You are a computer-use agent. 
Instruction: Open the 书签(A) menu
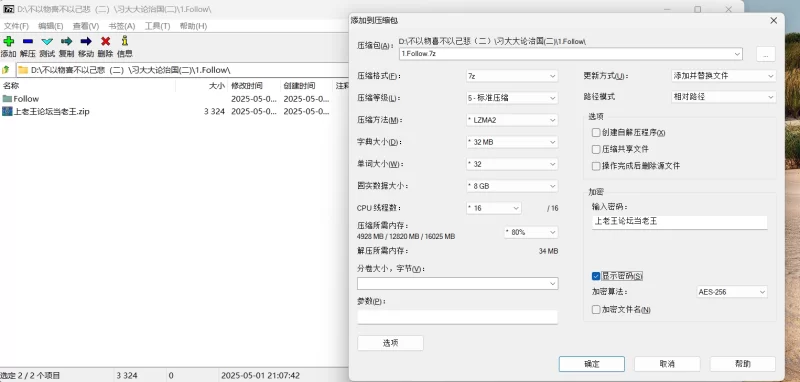pos(121,26)
